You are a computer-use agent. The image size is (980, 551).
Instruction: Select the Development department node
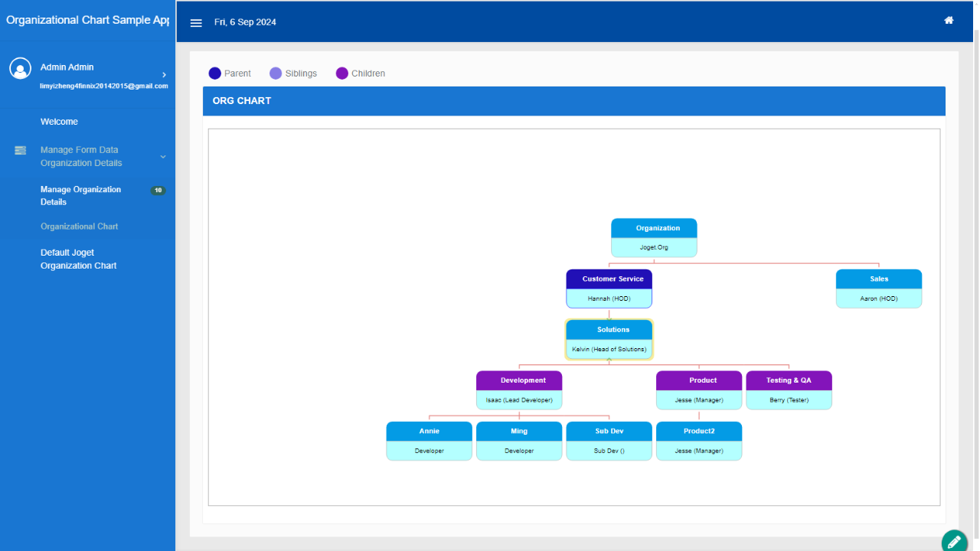(x=519, y=390)
